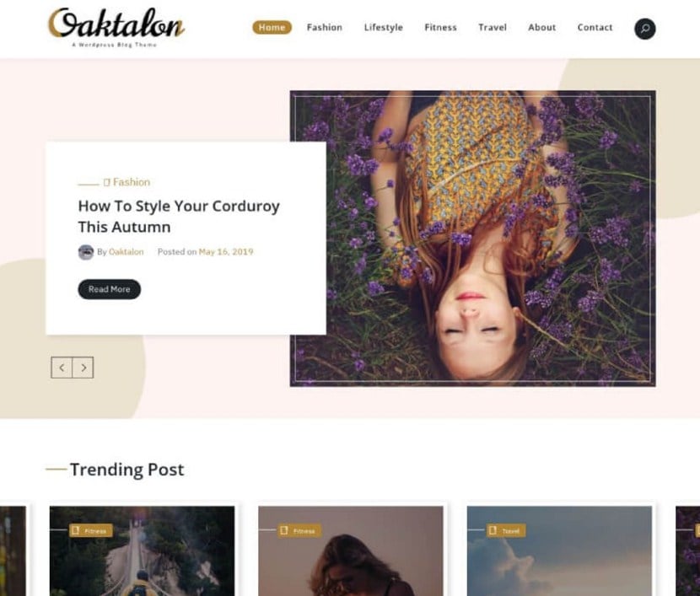Click the Read More button
The width and height of the screenshot is (700, 596).
coord(110,289)
